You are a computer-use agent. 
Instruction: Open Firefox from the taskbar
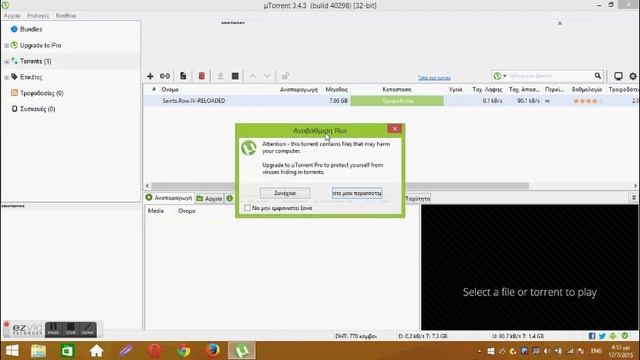213,351
